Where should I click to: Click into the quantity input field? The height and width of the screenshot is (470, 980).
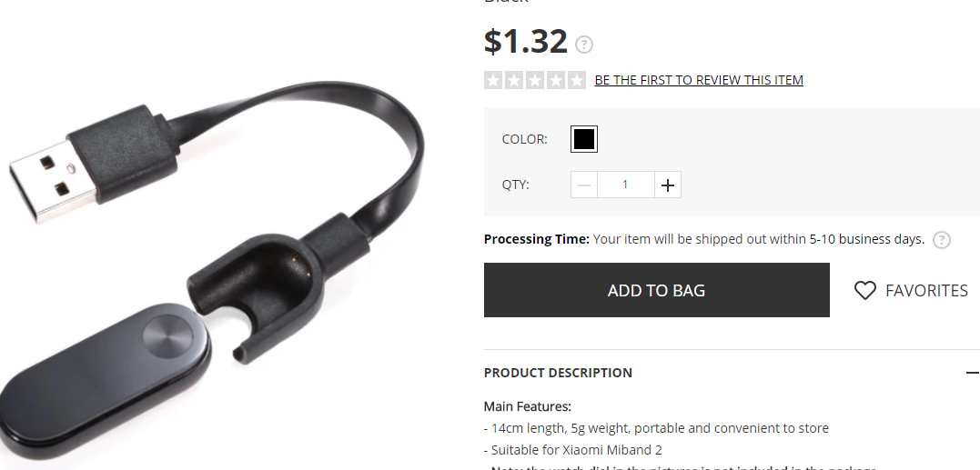(x=626, y=185)
